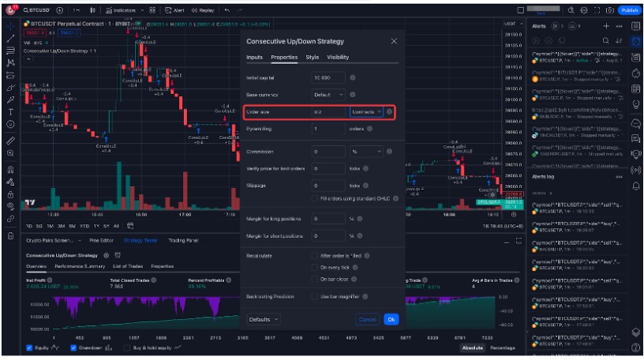644x361 pixels.
Task: Open the Commission percent type dropdown
Action: pyautogui.click(x=366, y=152)
